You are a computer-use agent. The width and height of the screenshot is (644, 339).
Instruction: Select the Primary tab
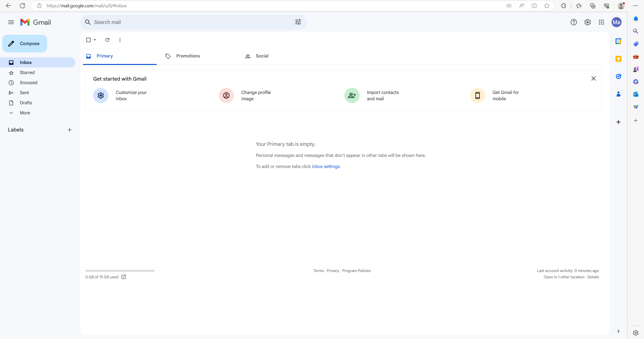click(104, 56)
